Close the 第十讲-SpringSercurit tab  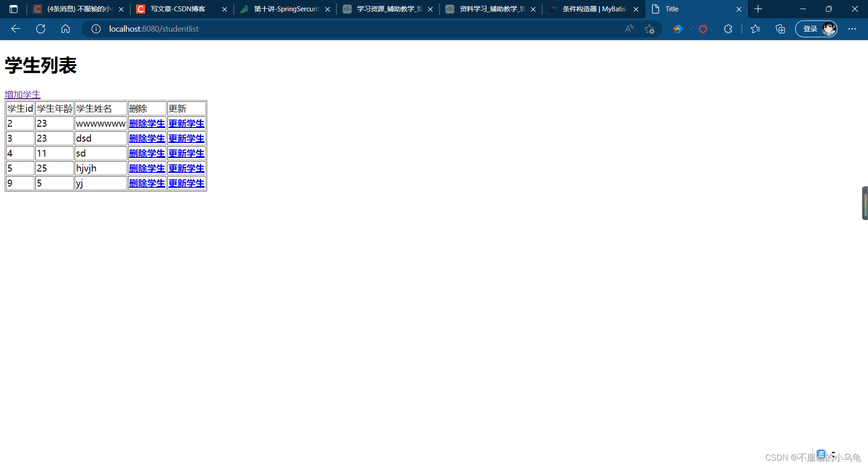327,9
